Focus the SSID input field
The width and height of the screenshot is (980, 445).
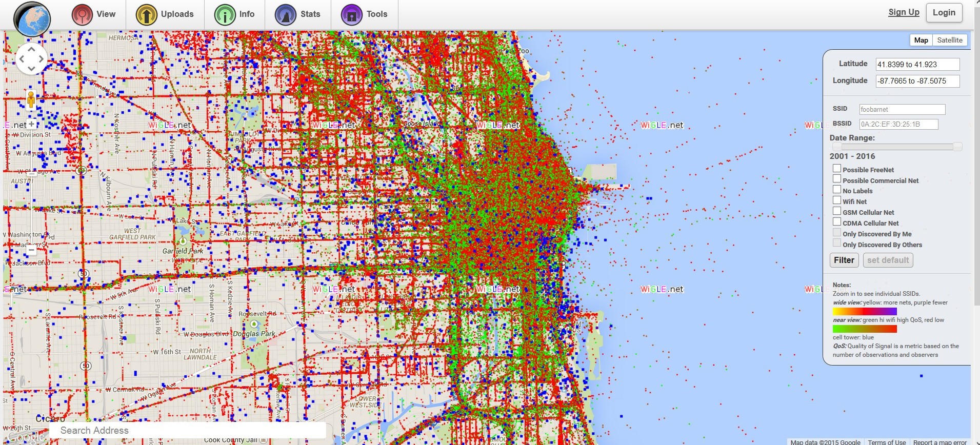coord(902,109)
